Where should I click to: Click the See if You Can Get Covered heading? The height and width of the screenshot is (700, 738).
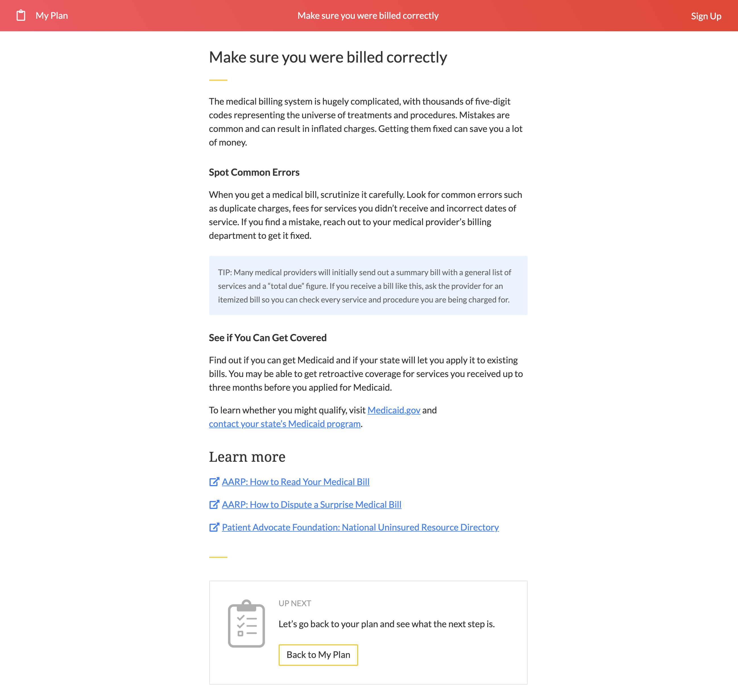pos(267,338)
